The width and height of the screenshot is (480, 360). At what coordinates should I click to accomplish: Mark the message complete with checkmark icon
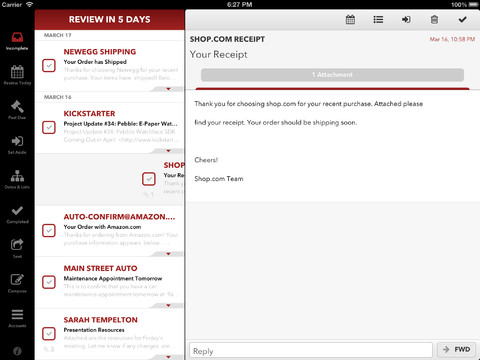tap(462, 20)
